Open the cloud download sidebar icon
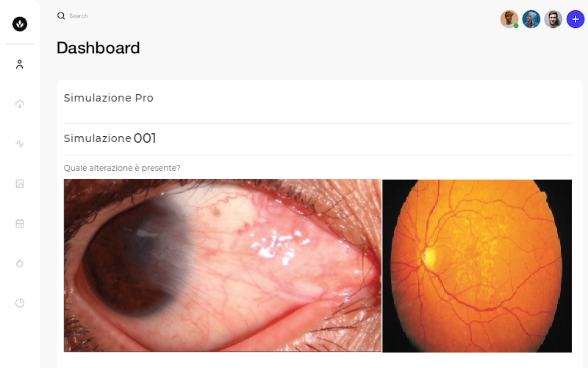This screenshot has height=368, width=588. [x=20, y=104]
